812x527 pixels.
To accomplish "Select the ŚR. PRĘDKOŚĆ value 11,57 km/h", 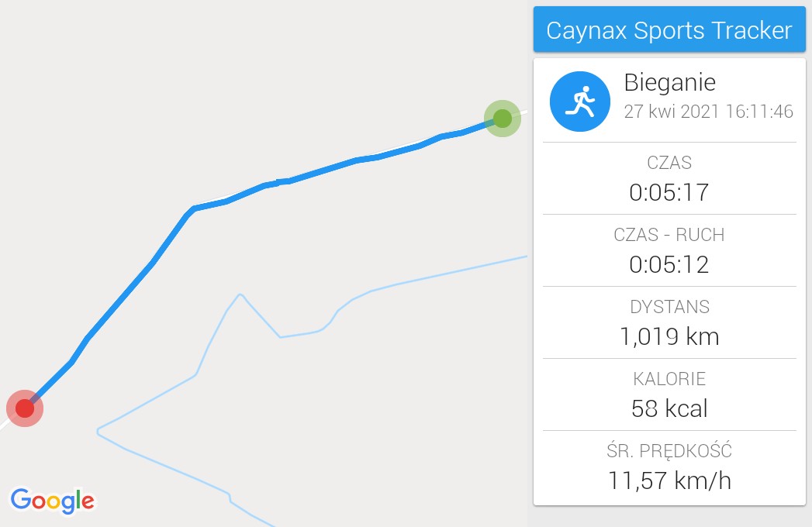I will tap(669, 480).
